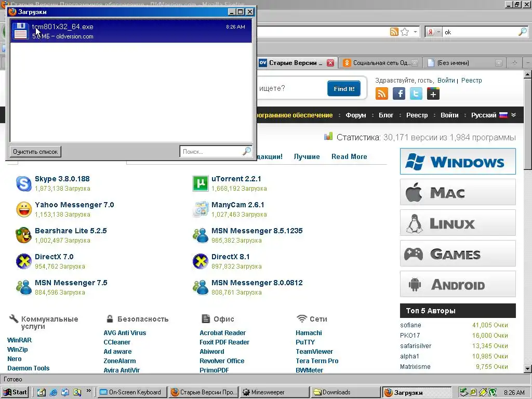Open the Acrobat Reader link

click(222, 333)
